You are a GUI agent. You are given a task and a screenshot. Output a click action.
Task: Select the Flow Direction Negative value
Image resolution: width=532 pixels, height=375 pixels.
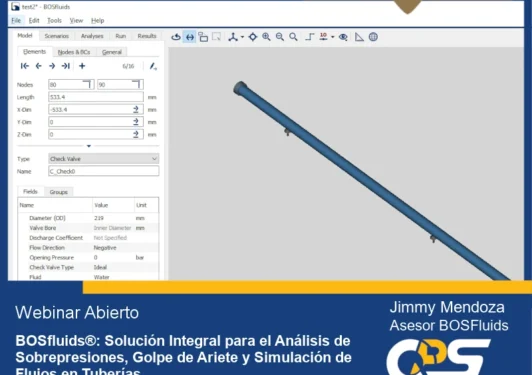105,248
